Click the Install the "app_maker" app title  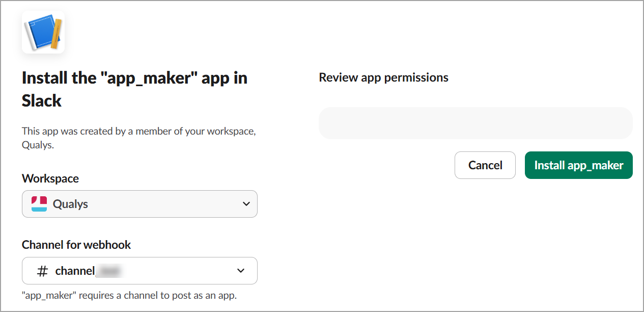[x=134, y=79]
